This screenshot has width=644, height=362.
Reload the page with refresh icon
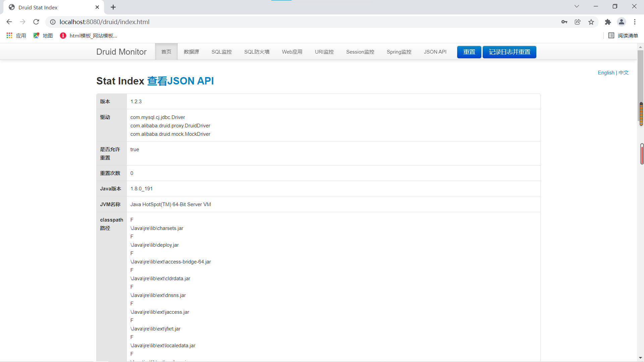pyautogui.click(x=36, y=22)
